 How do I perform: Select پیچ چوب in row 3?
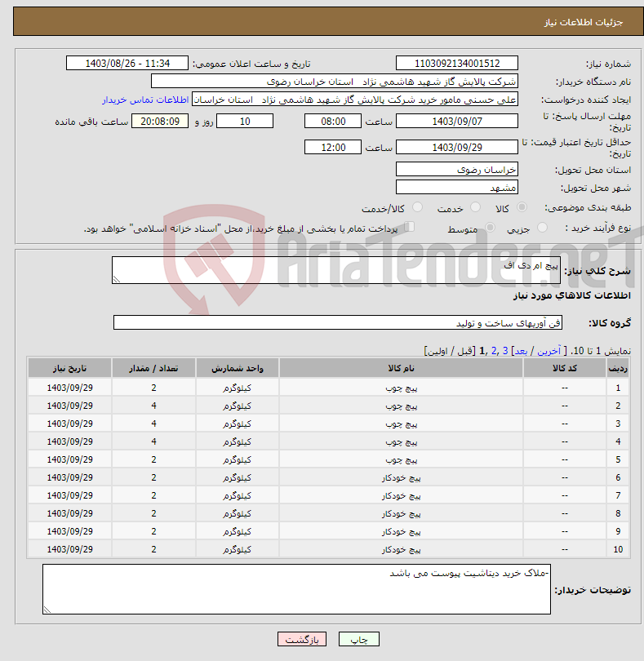401,424
